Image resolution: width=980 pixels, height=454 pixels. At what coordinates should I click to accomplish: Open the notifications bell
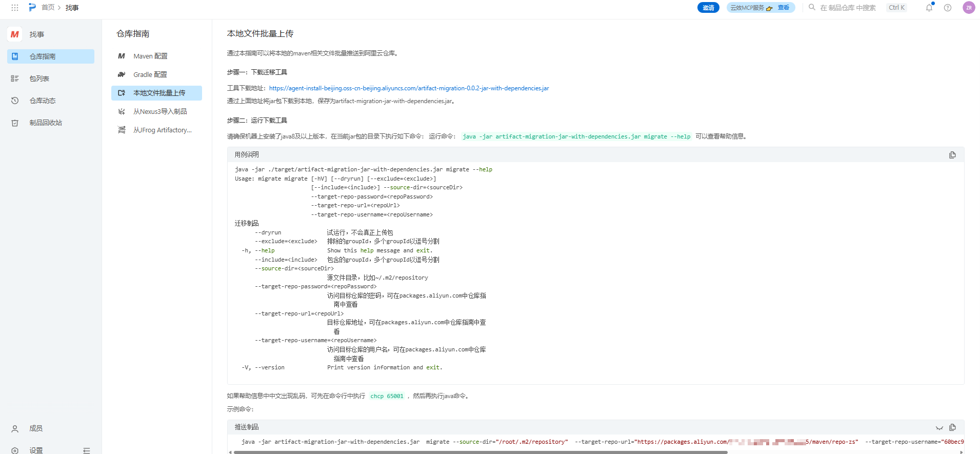click(x=929, y=8)
